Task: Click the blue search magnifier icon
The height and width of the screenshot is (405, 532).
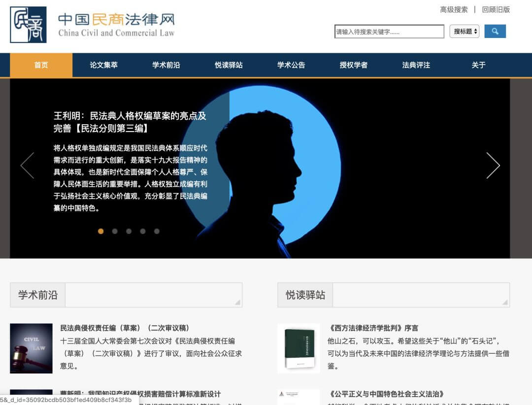Action: (495, 31)
